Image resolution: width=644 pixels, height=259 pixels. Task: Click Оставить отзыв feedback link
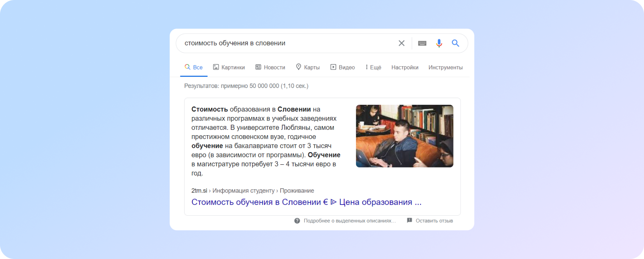(434, 221)
